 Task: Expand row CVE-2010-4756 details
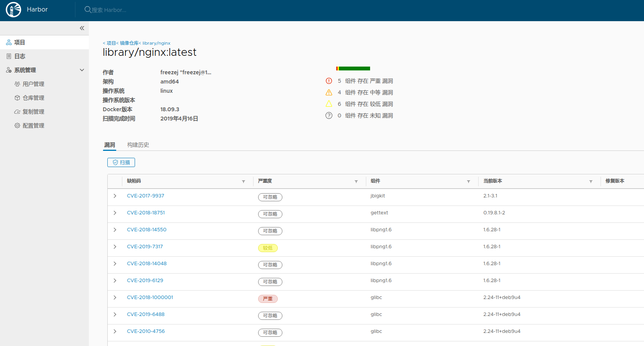[x=115, y=331]
